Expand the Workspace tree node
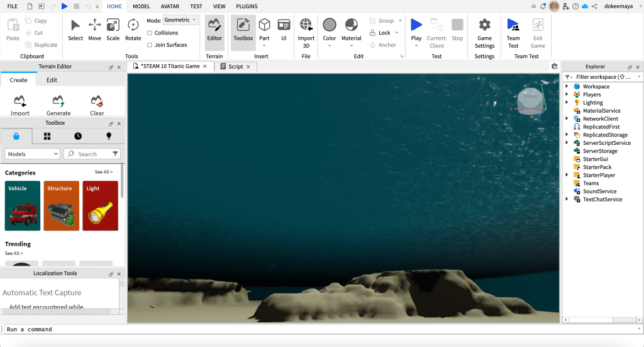Screen dimensions: 644x347 click(x=567, y=86)
